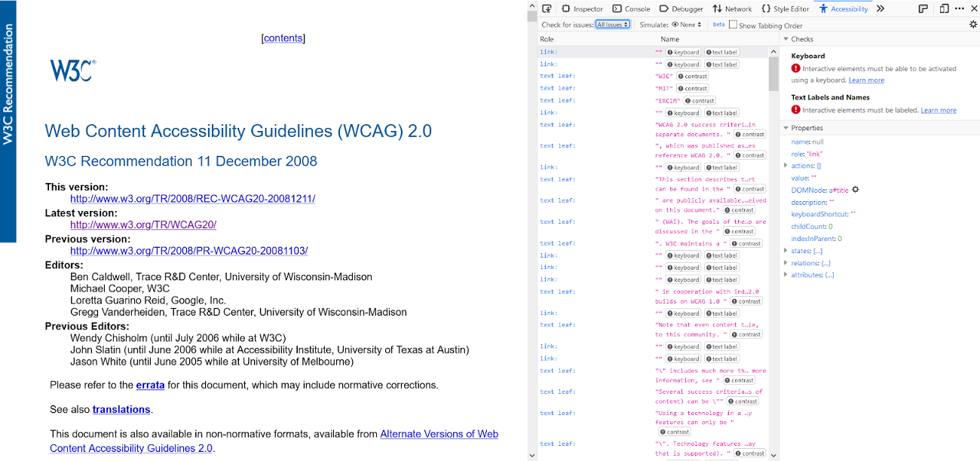Click contrast badge after "discussed in the"

739,231
